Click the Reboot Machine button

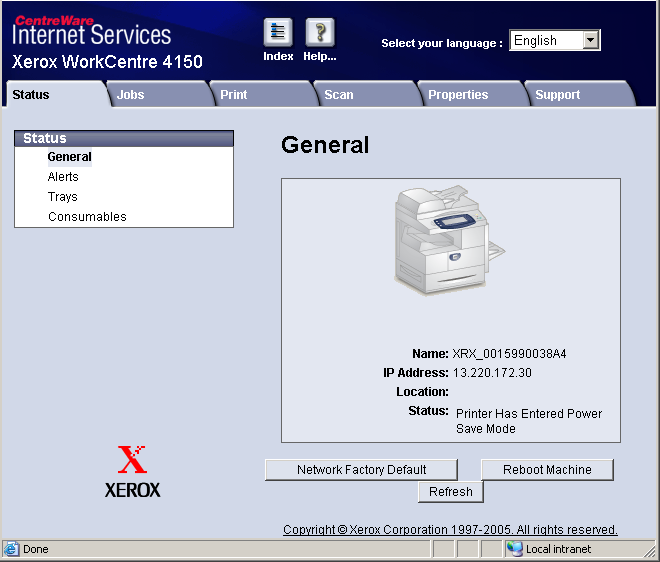[x=547, y=469]
